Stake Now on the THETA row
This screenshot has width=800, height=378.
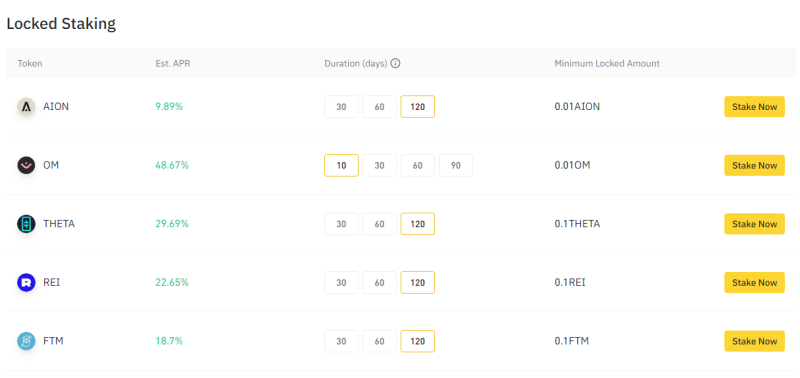(x=755, y=224)
